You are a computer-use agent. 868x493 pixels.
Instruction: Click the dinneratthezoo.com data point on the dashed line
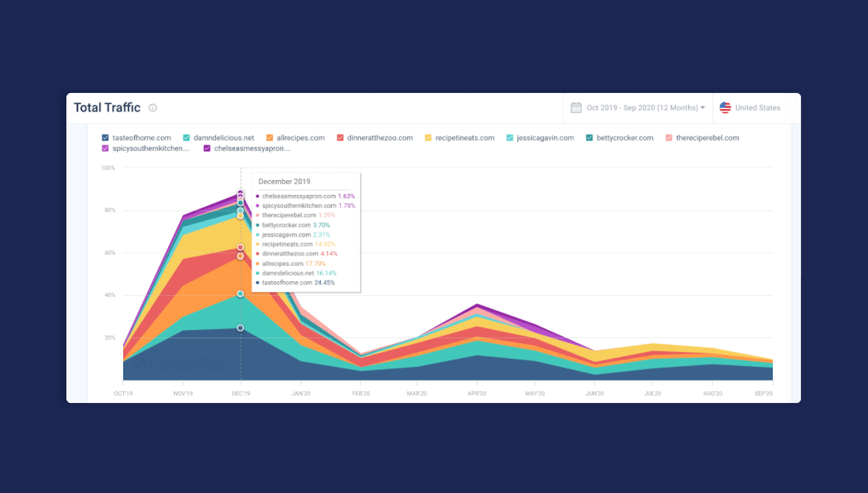[240, 247]
